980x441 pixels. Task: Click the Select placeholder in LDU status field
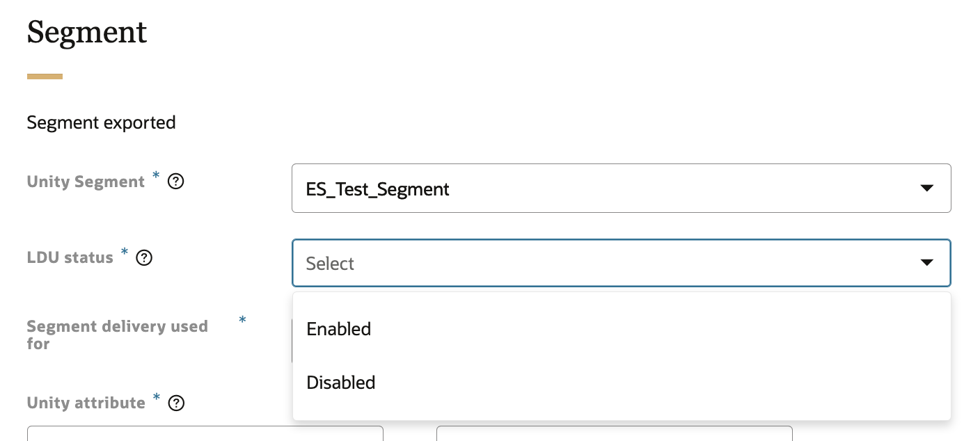pos(331,264)
